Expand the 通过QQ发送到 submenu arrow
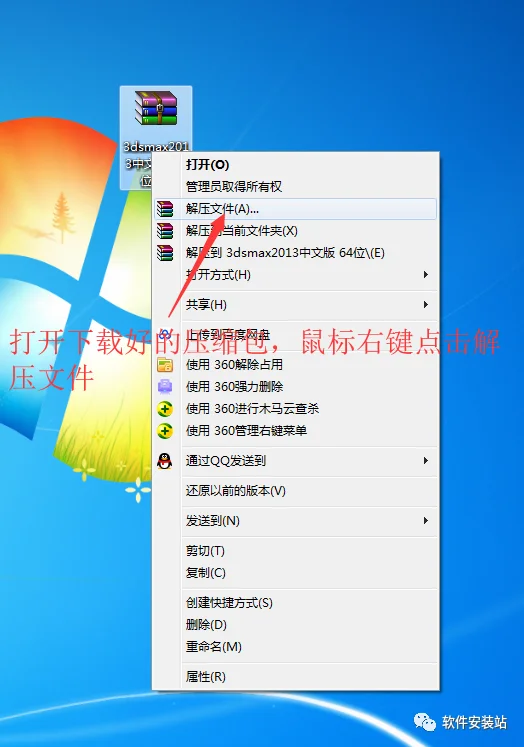This screenshot has width=524, height=747. (426, 461)
